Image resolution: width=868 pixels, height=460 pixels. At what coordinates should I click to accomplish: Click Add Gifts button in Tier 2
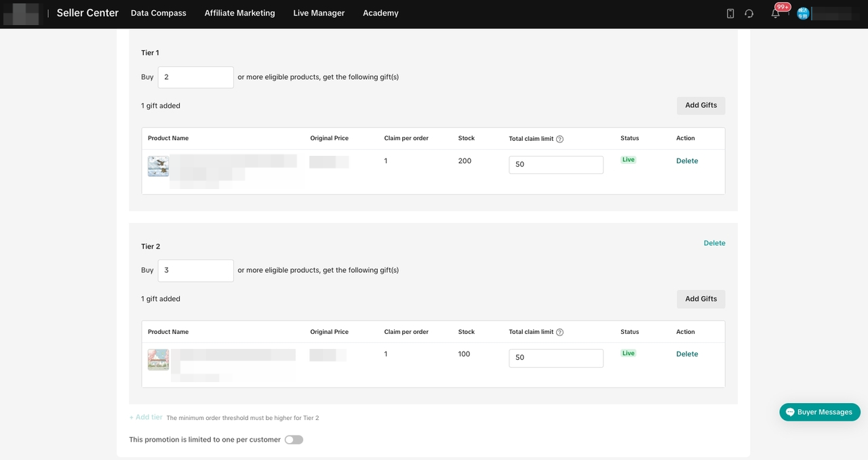coord(701,299)
